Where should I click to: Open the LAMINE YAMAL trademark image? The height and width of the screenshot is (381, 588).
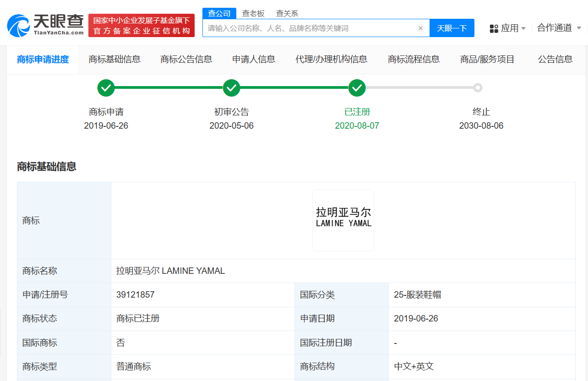click(343, 220)
